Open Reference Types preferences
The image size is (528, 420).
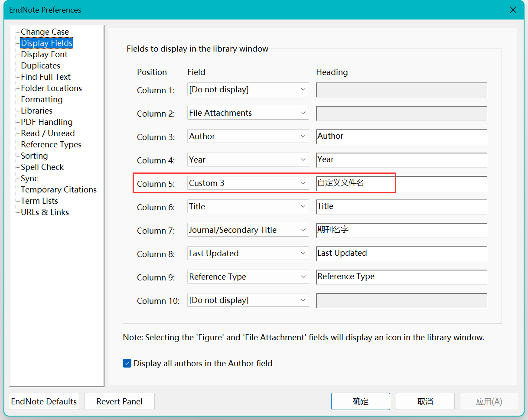[x=51, y=144]
